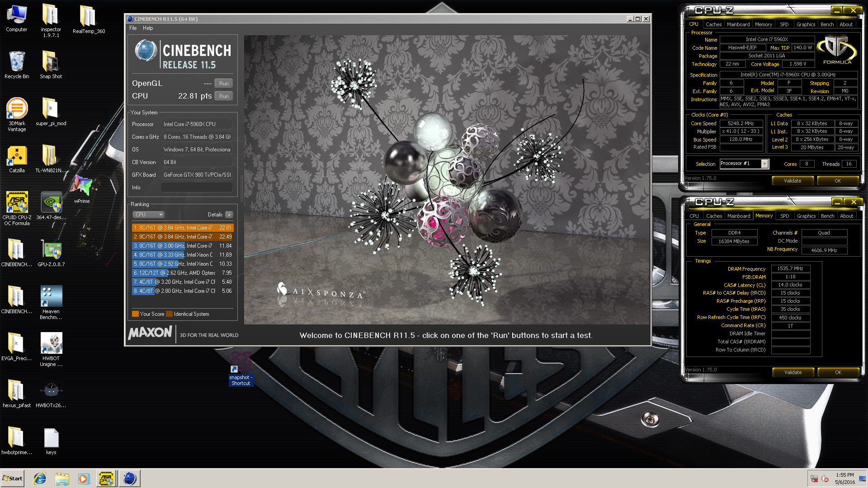
Task: Open the inspector 1.9.7.1 folder
Action: pos(51,21)
